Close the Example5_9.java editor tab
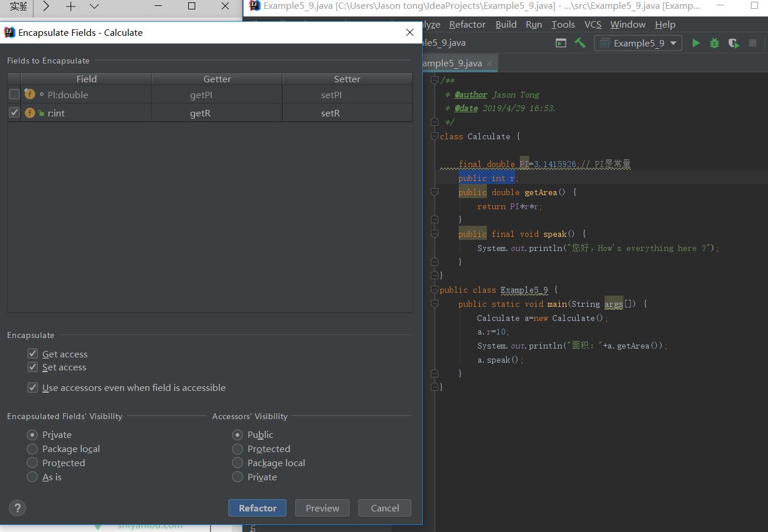 coord(489,63)
